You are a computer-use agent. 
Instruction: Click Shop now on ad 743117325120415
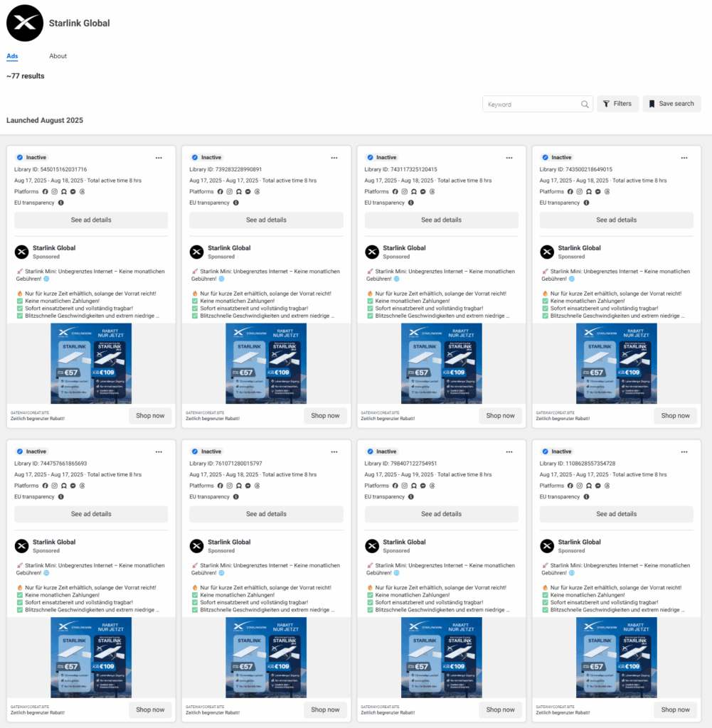point(500,416)
